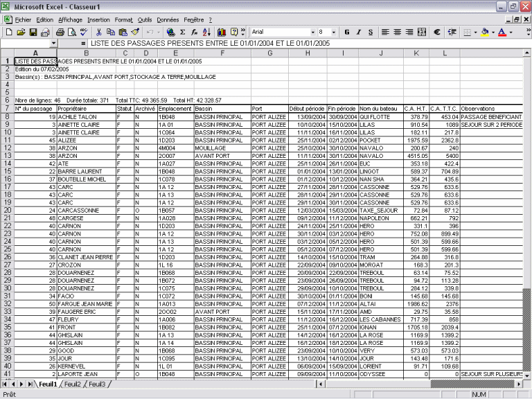532x399 pixels.
Task: Open the Insertion menu
Action: 98,20
